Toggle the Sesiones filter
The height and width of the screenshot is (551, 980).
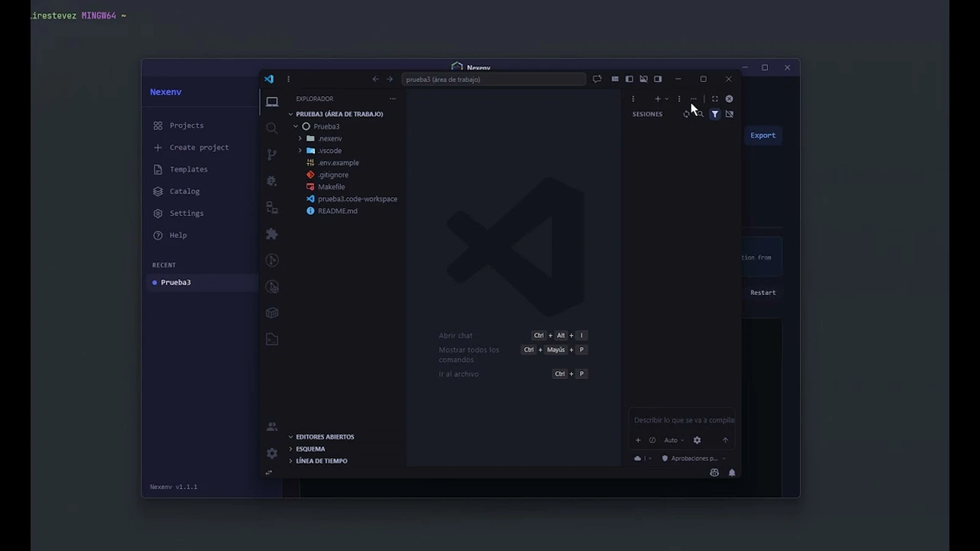coord(715,114)
